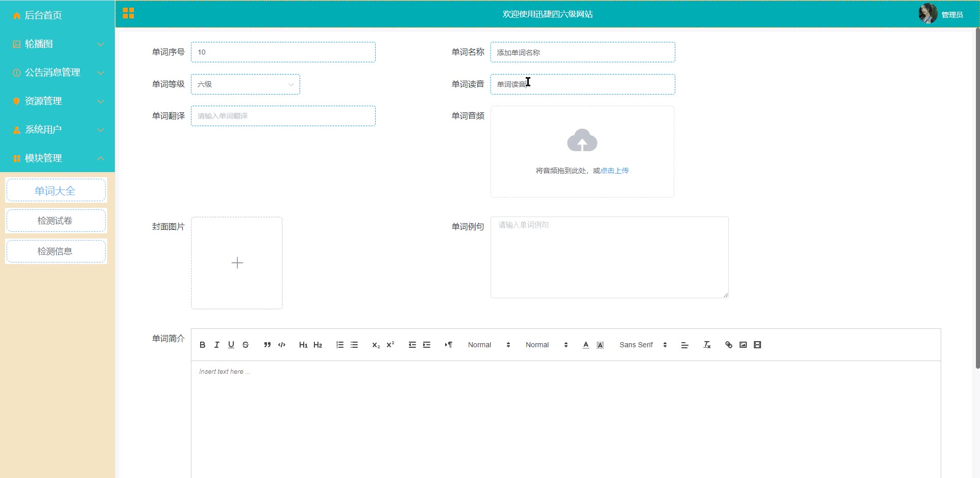Expand the 资源管理 menu
The width and height of the screenshot is (980, 478).
pos(57,101)
